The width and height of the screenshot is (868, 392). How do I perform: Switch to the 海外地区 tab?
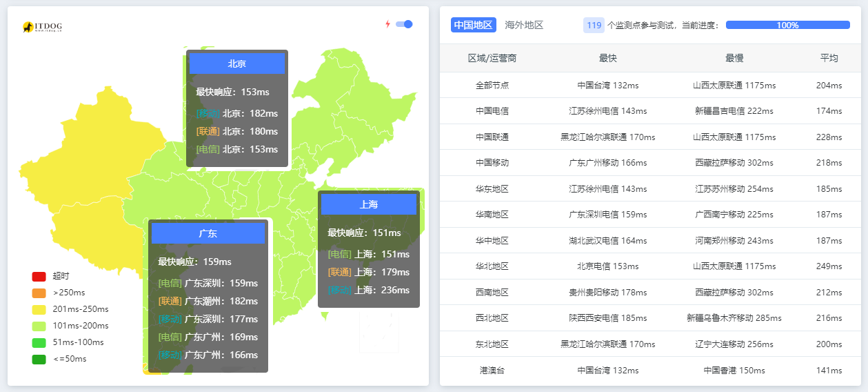pos(524,25)
